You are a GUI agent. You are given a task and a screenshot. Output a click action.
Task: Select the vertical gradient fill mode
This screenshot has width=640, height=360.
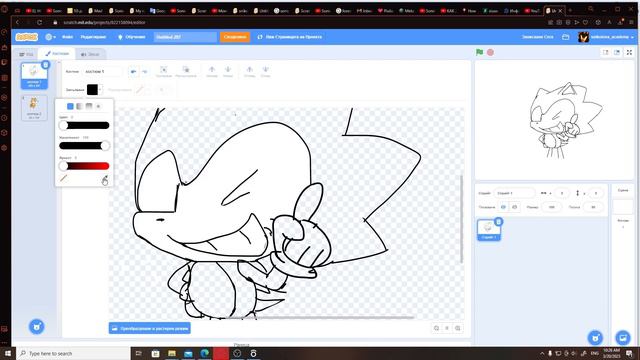tap(89, 106)
